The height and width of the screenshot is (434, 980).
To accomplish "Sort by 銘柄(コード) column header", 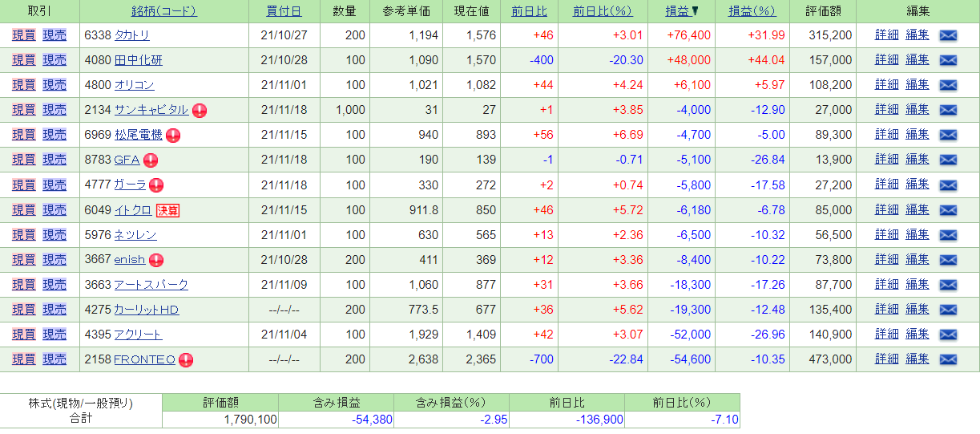I will click(x=164, y=11).
